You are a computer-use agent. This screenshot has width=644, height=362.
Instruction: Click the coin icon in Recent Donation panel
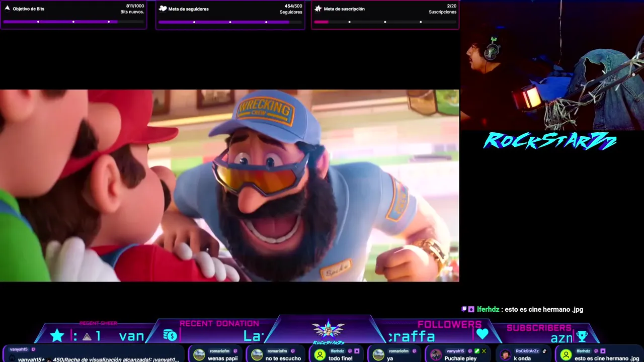click(170, 335)
